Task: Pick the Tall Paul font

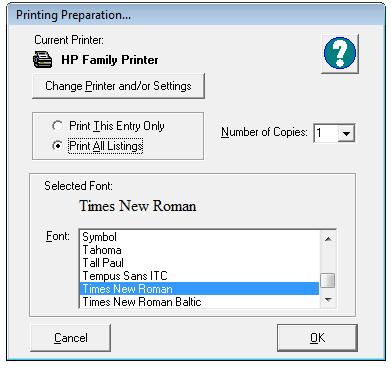Action: click(199, 263)
